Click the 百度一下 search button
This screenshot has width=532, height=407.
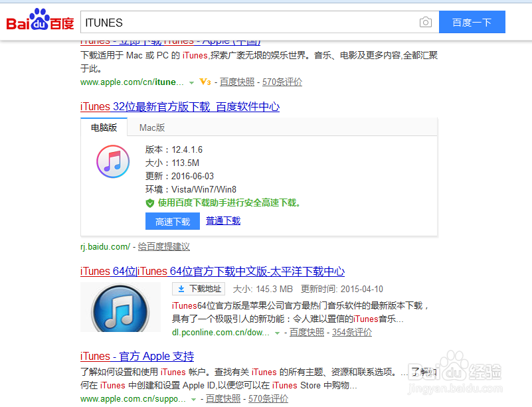tap(472, 22)
